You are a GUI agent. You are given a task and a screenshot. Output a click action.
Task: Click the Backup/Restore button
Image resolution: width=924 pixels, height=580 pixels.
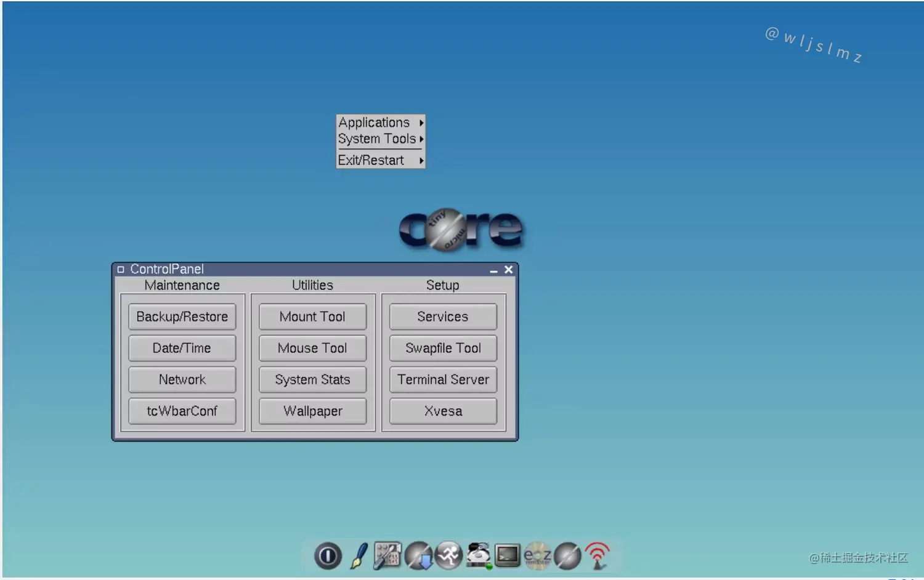point(182,316)
